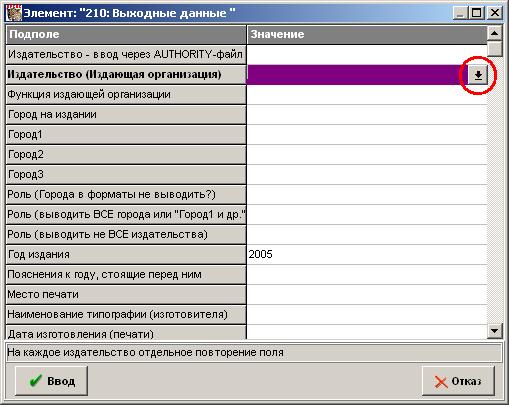The width and height of the screenshot is (509, 405).
Task: Click the scrollbar down arrow
Action: click(x=495, y=331)
